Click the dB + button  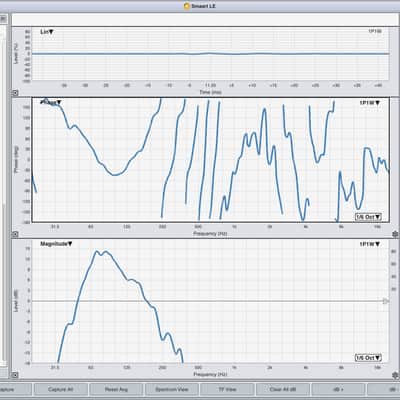click(x=338, y=389)
